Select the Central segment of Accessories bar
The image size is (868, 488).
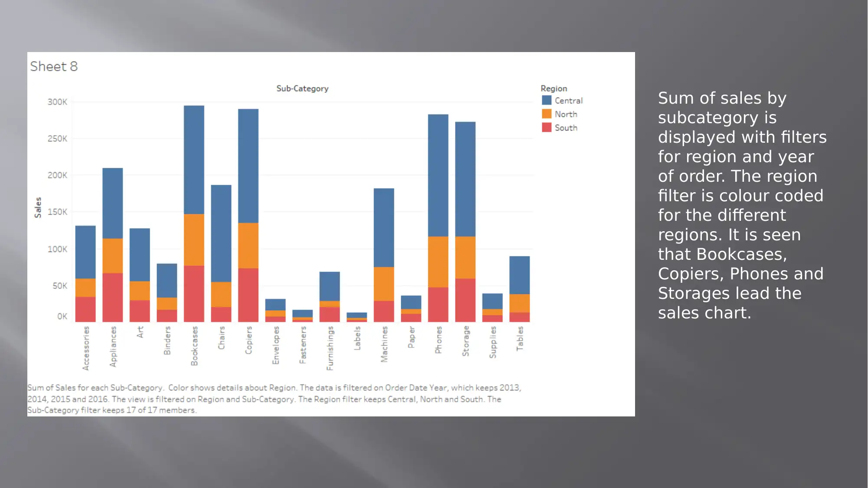tap(85, 252)
